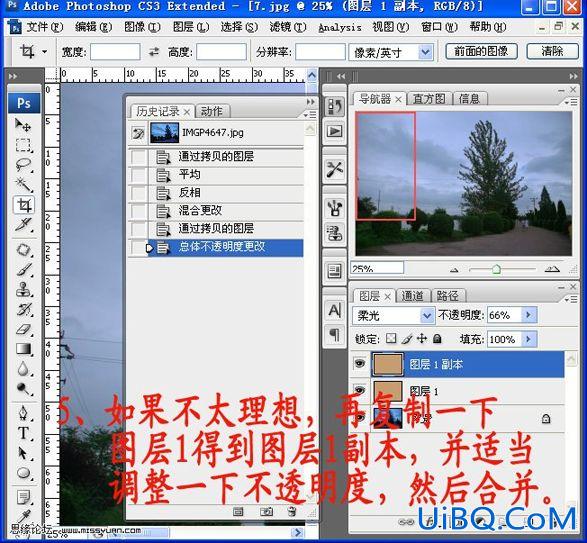Select the Slice tool

click(23, 225)
